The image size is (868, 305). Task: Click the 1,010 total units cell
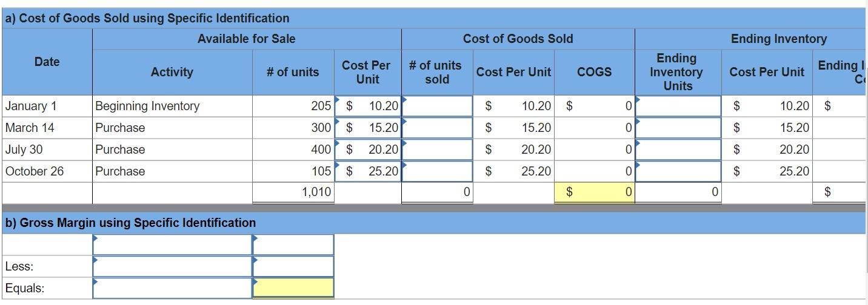tap(293, 192)
